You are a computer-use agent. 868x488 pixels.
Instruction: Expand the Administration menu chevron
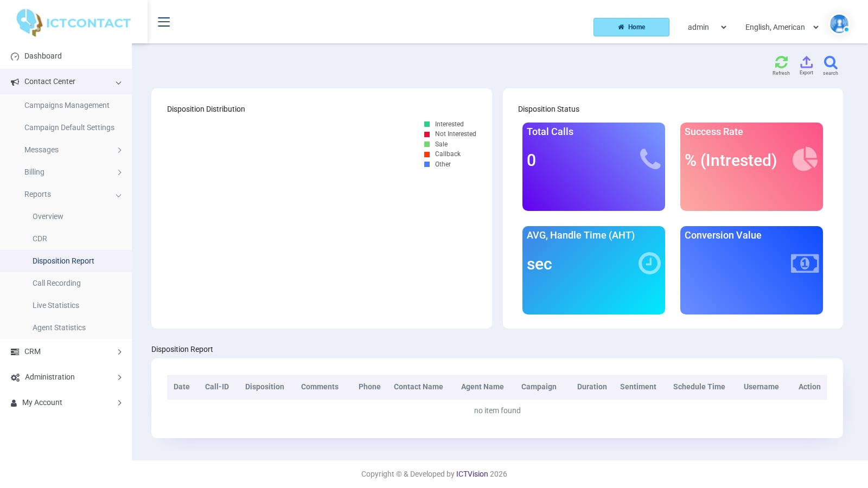119,377
